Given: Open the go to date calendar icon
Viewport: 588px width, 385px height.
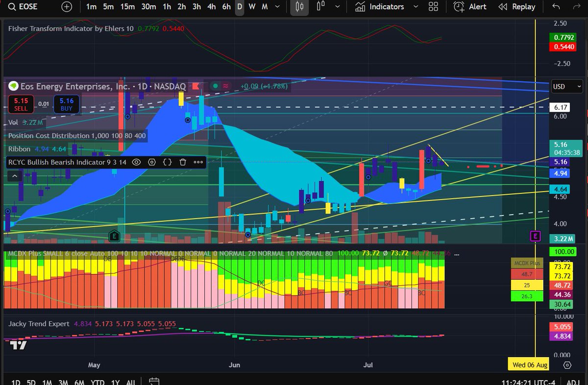Looking at the screenshot, I should click(x=153, y=382).
